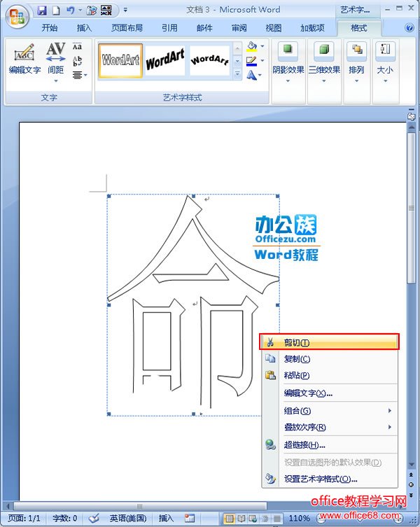Open the Word help question mark
This screenshot has width=420, height=527.
[x=409, y=27]
